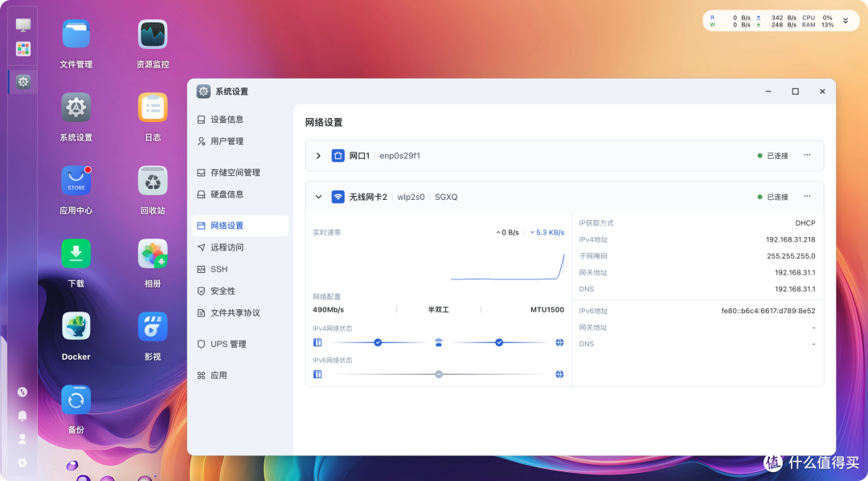Click the SGXQ Wi-Fi network name
Image resolution: width=868 pixels, height=481 pixels.
446,197
